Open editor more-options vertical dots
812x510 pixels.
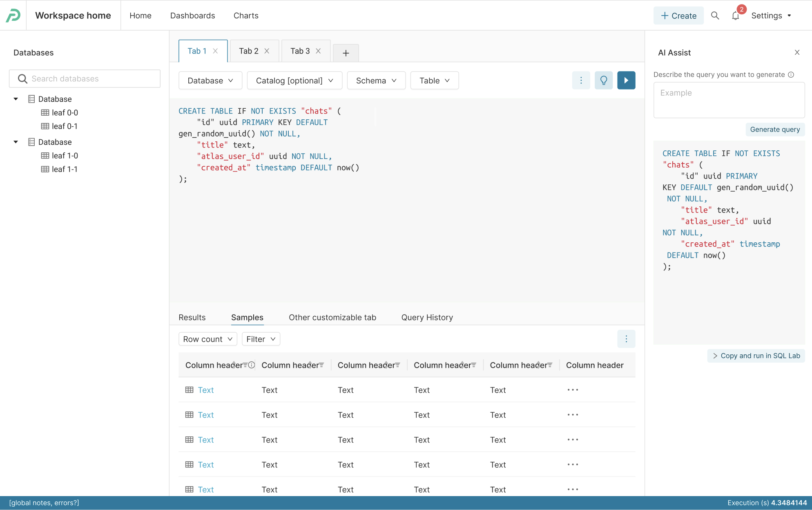pos(581,81)
